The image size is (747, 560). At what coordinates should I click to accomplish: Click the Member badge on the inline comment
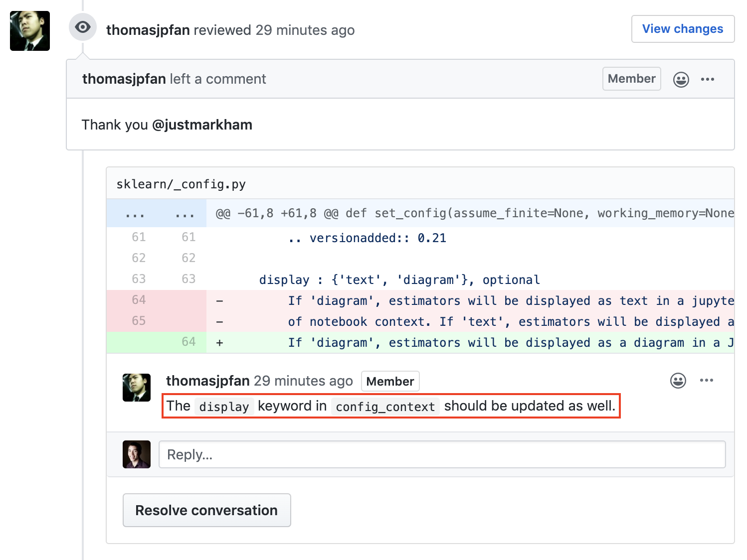[390, 382]
